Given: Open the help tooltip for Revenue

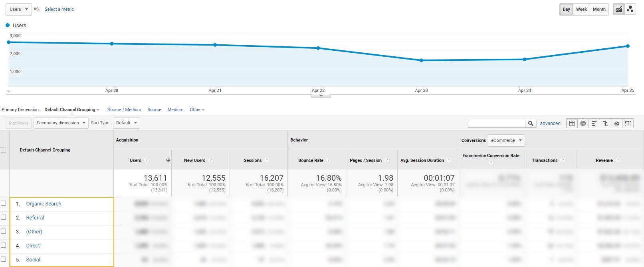Looking at the screenshot, I should [x=618, y=160].
